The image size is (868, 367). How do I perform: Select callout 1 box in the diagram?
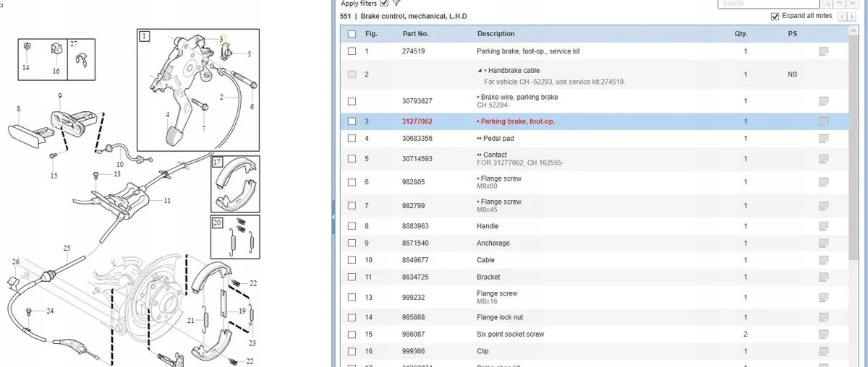[x=145, y=35]
